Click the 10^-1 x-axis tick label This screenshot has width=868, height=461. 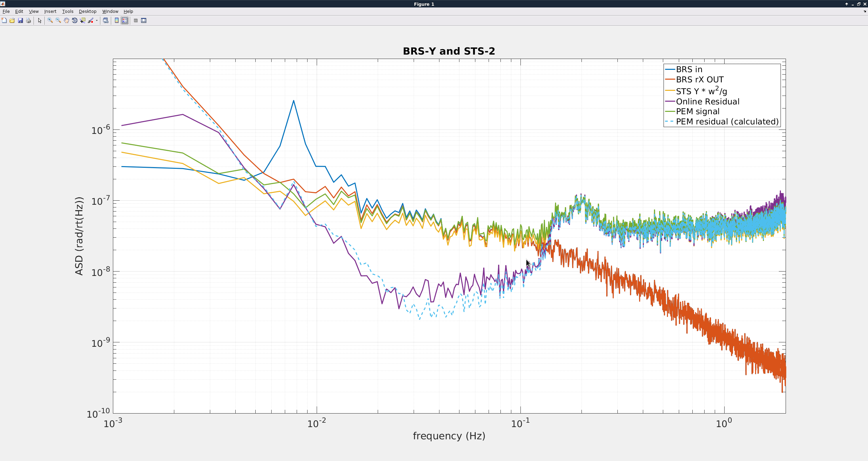[x=520, y=423]
